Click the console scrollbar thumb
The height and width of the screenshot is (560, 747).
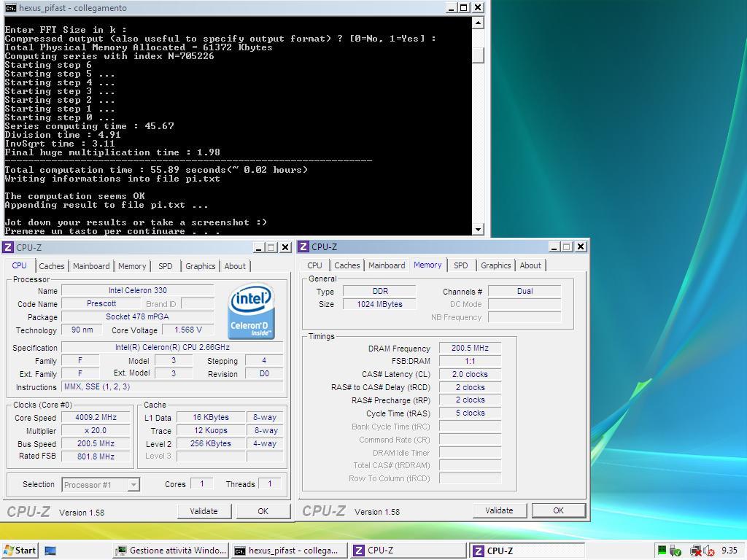[x=479, y=55]
